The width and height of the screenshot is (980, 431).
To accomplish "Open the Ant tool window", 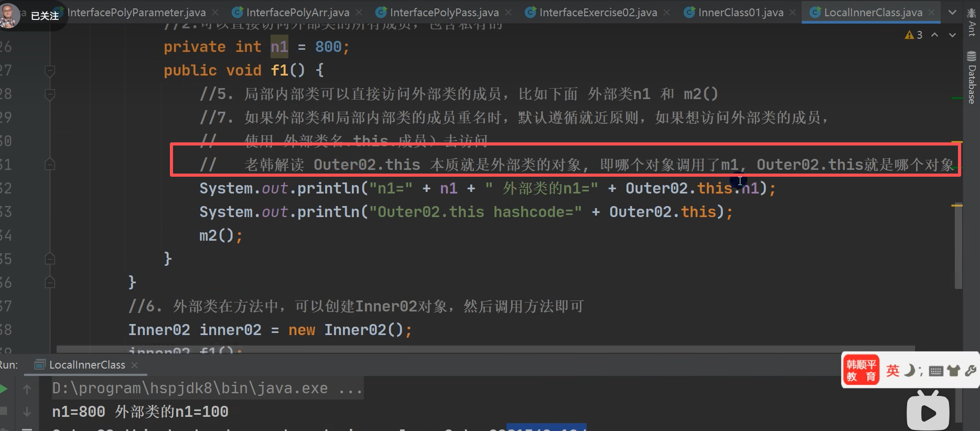I will [972, 23].
